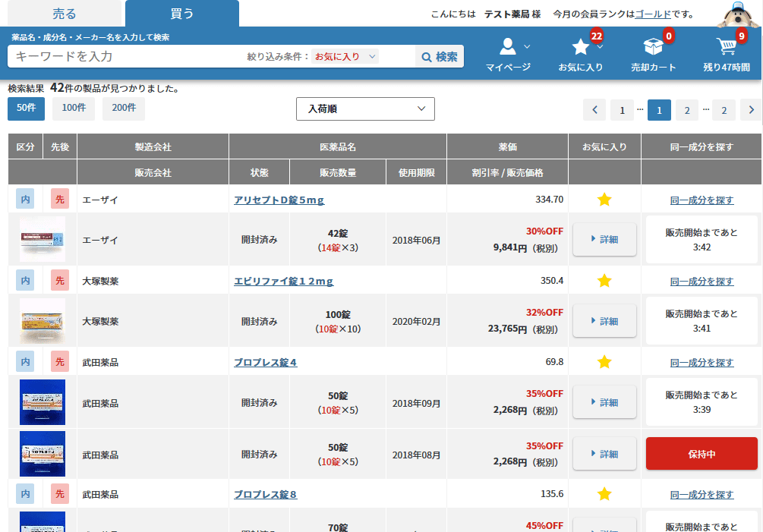
Task: Open 詳細 for the 2018年08月 武田薬品 listing
Action: [x=604, y=454]
